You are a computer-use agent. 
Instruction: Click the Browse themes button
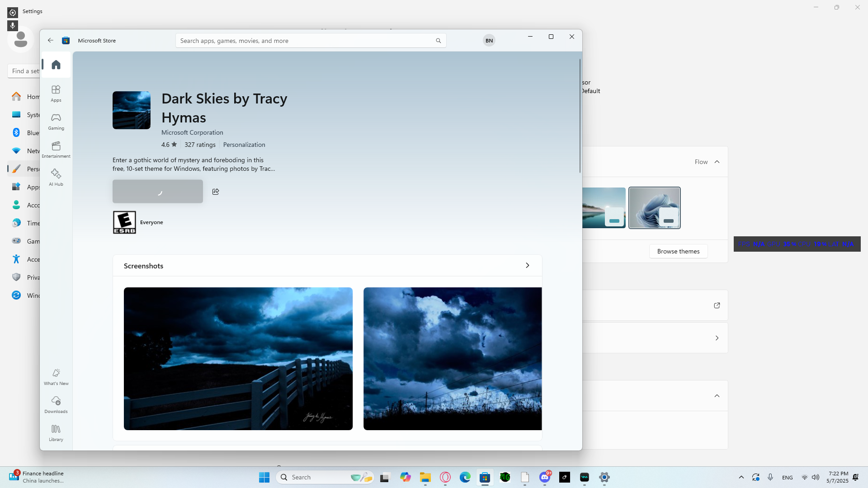point(678,251)
